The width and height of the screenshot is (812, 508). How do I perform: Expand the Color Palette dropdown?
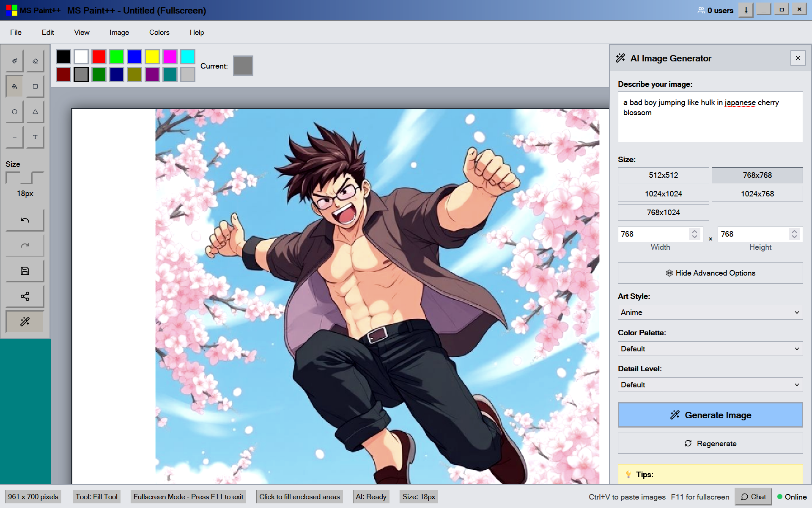[710, 349]
